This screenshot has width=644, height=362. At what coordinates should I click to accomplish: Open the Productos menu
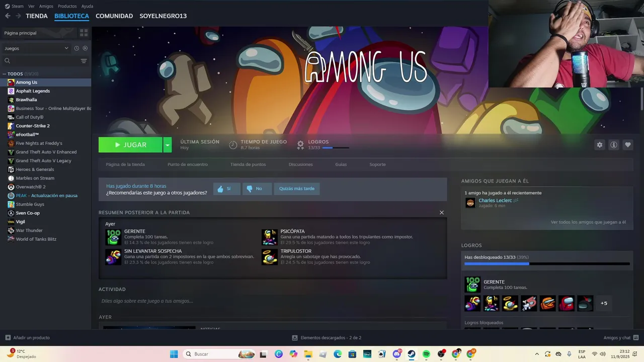[67, 6]
